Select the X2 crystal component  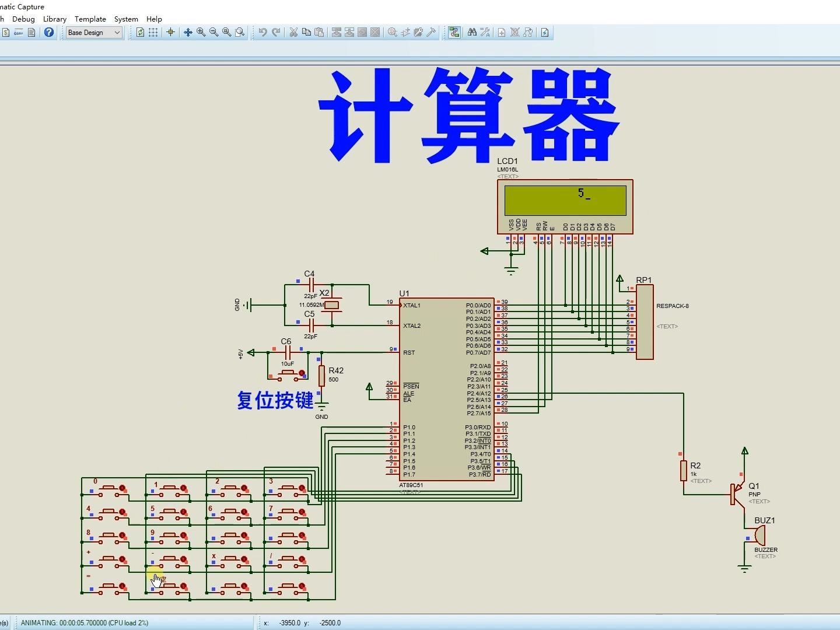331,305
